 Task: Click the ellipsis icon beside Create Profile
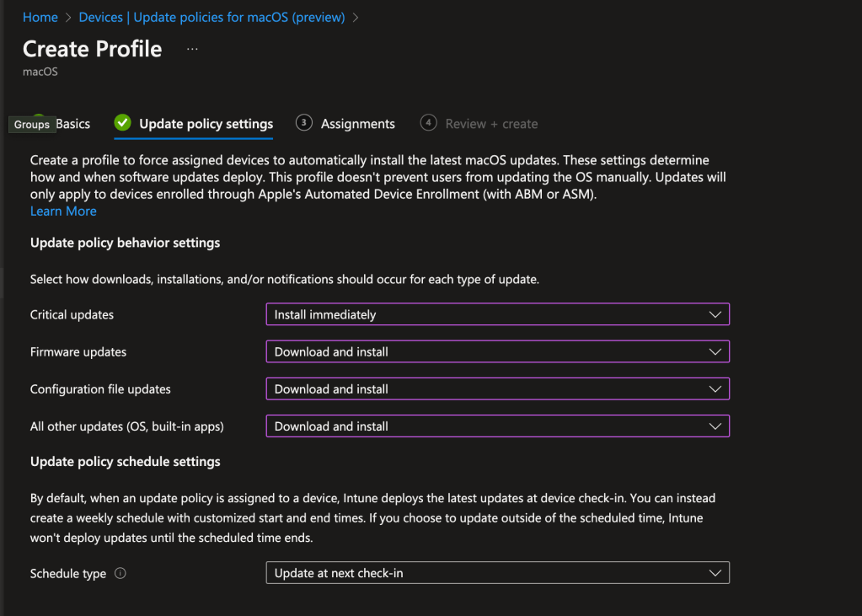pyautogui.click(x=192, y=50)
